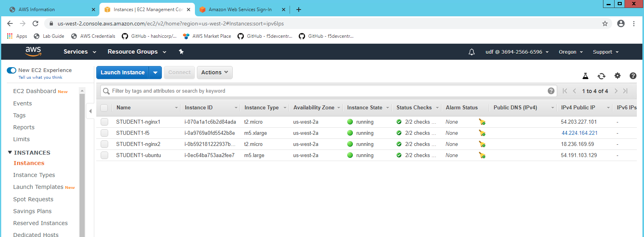Open a new browser tab
Screen dimensions: 644x237
(299, 10)
